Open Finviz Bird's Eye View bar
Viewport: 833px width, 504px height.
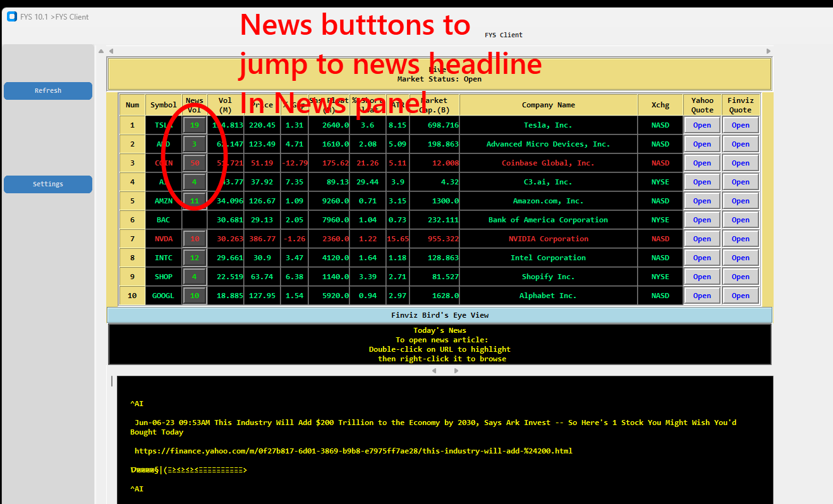440,315
